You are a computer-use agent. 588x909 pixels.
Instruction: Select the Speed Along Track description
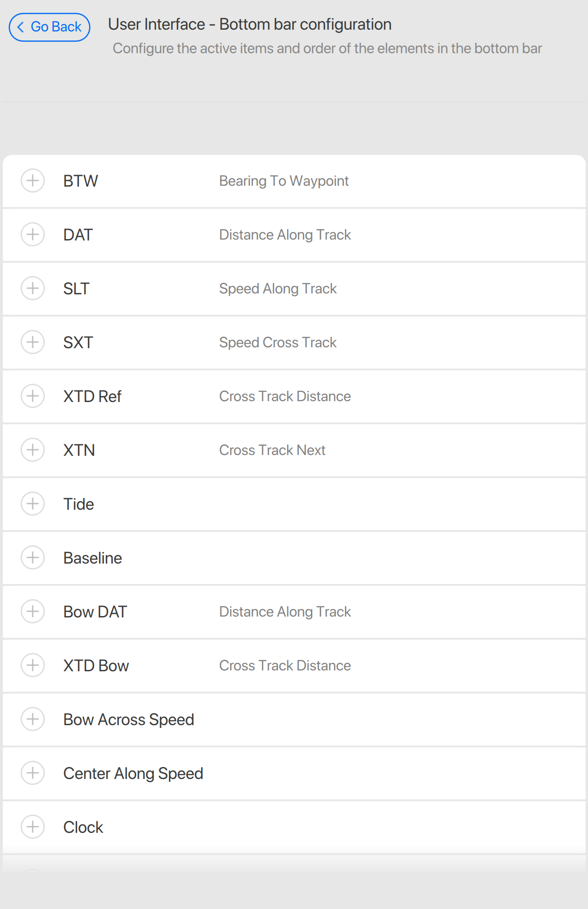click(278, 289)
